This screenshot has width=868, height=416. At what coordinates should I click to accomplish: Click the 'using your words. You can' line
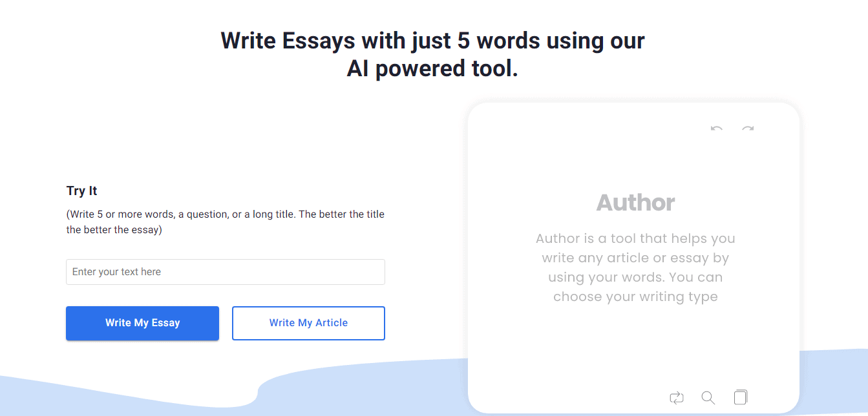point(635,277)
